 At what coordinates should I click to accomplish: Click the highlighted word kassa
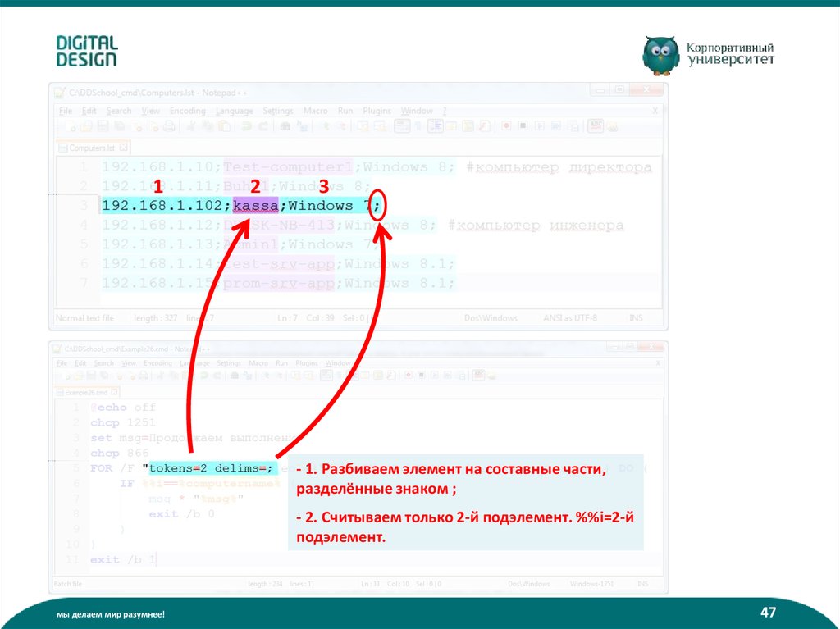(256, 205)
